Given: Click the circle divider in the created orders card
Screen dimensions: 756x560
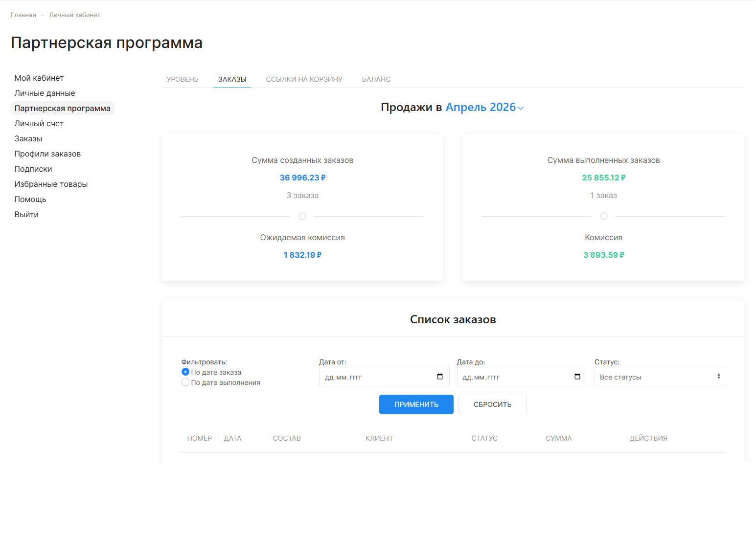Looking at the screenshot, I should 302,216.
